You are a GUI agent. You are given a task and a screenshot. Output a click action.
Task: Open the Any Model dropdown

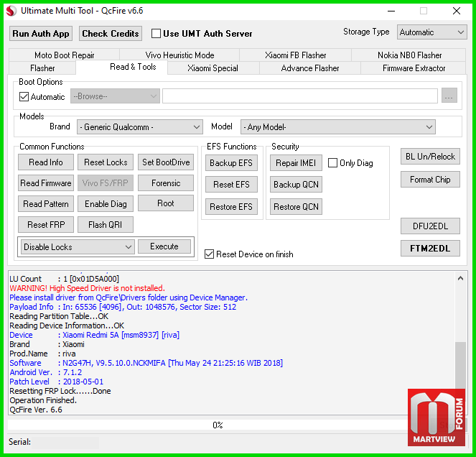pos(338,127)
